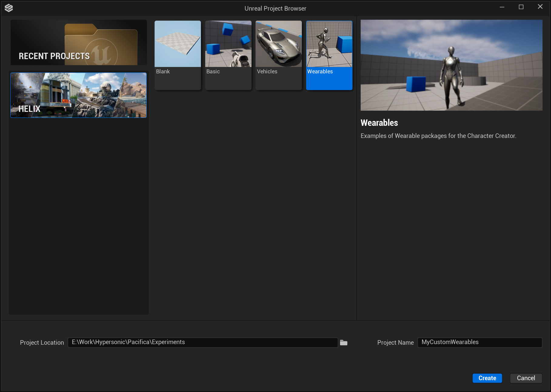This screenshot has height=392, width=551.
Task: Click the Create button
Action: [487, 378]
